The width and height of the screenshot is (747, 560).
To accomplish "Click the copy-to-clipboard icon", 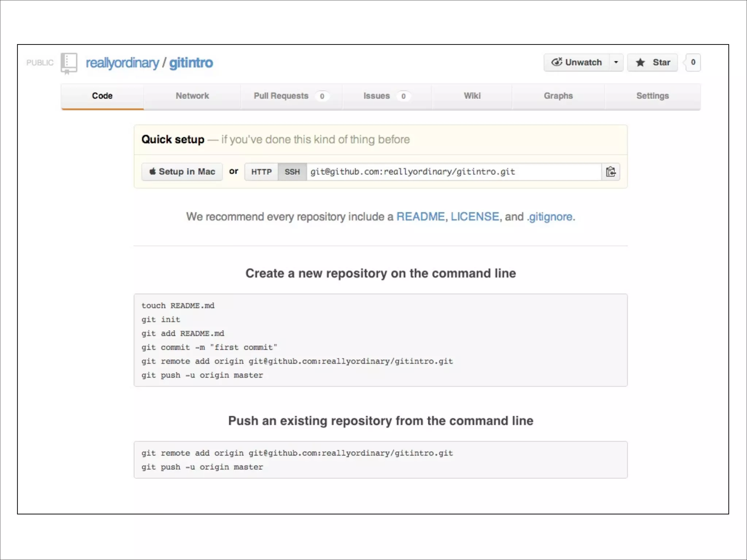I will (610, 172).
